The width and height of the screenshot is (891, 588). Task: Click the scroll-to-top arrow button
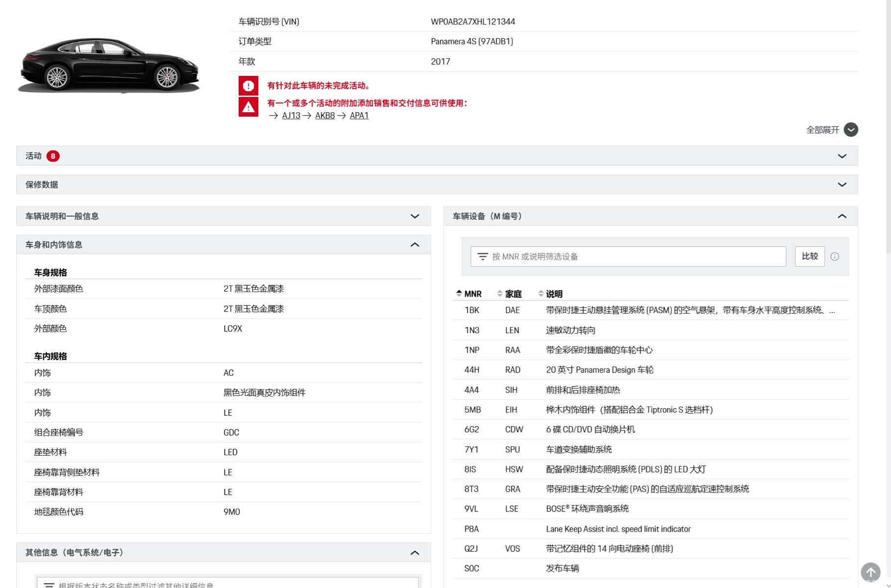tap(870, 572)
